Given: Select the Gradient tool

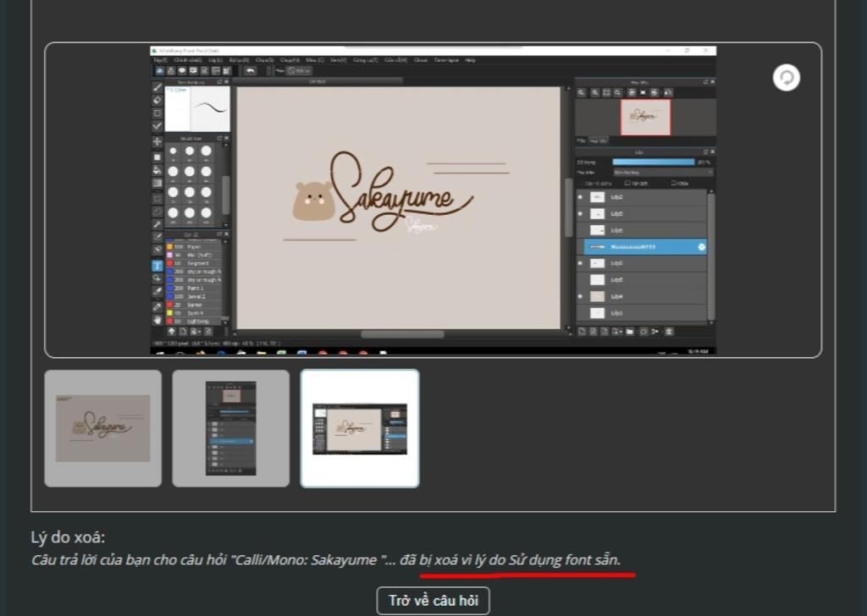Looking at the screenshot, I should 157,183.
